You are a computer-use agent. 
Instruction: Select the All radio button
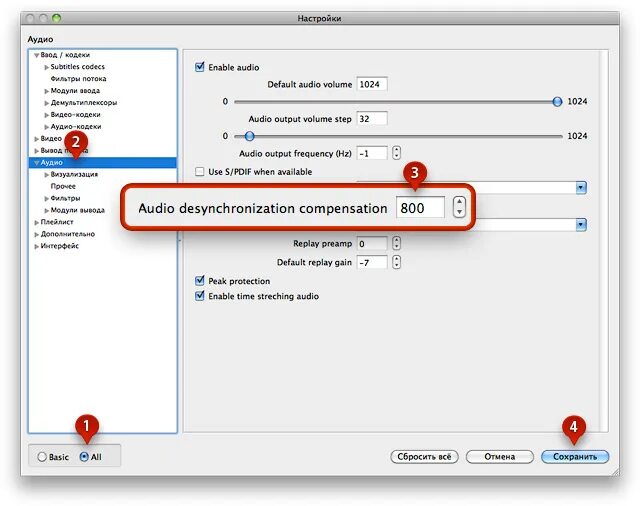click(84, 457)
